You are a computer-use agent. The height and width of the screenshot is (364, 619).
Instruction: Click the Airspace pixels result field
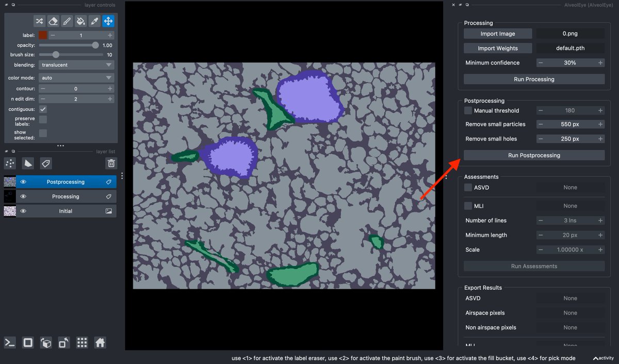[570, 313]
